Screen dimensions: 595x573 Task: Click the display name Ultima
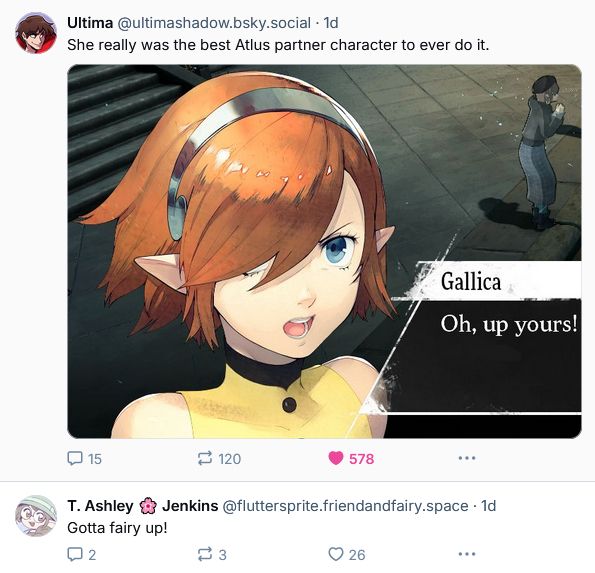coord(90,23)
